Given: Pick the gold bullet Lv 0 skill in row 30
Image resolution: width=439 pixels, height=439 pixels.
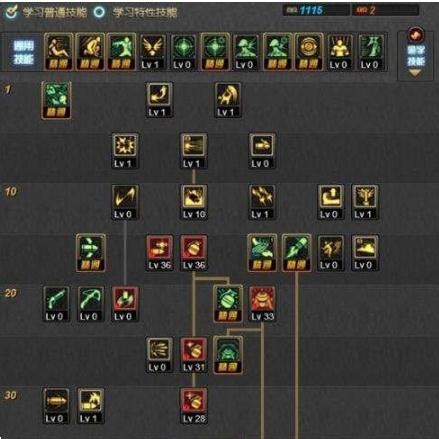Looking at the screenshot, I should click(x=56, y=406).
